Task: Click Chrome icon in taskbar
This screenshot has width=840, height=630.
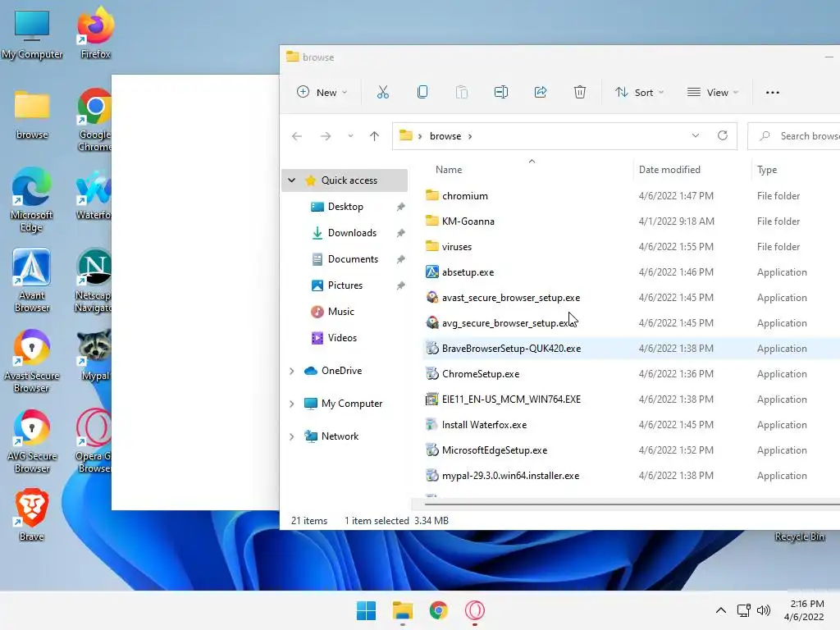Action: (439, 610)
